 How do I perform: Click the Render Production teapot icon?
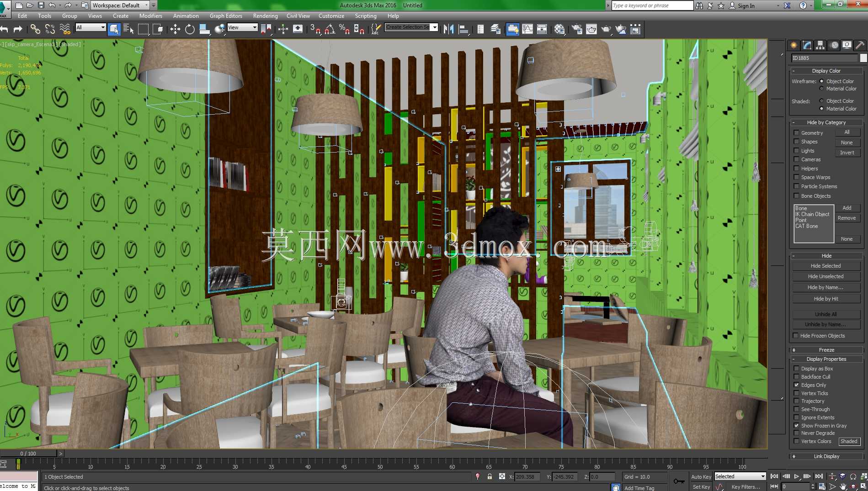click(606, 29)
